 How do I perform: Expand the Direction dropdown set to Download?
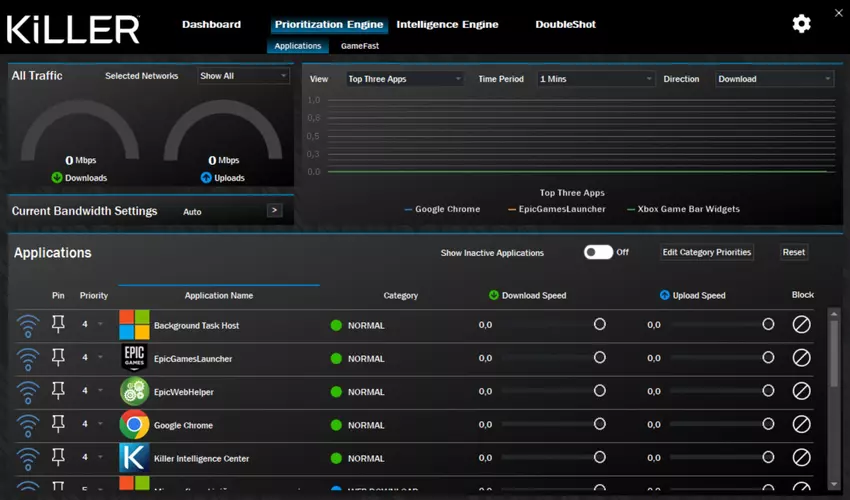coord(774,79)
